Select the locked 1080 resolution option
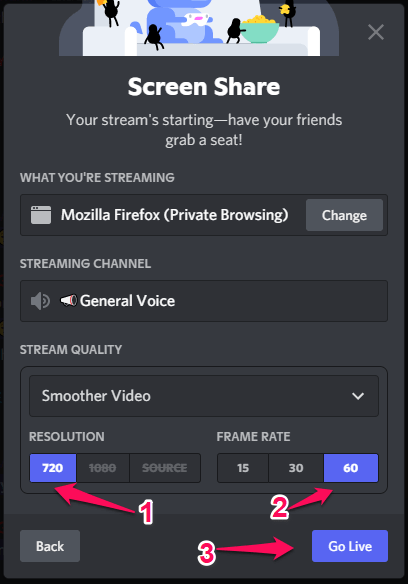408x584 pixels. click(103, 468)
